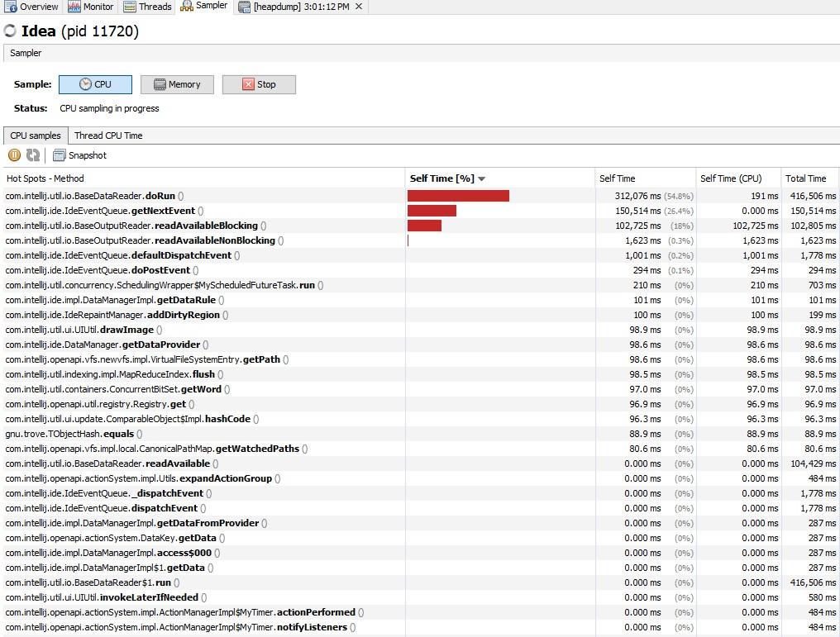The height and width of the screenshot is (637, 840).
Task: Switch sampling to Memory
Action: click(x=177, y=84)
